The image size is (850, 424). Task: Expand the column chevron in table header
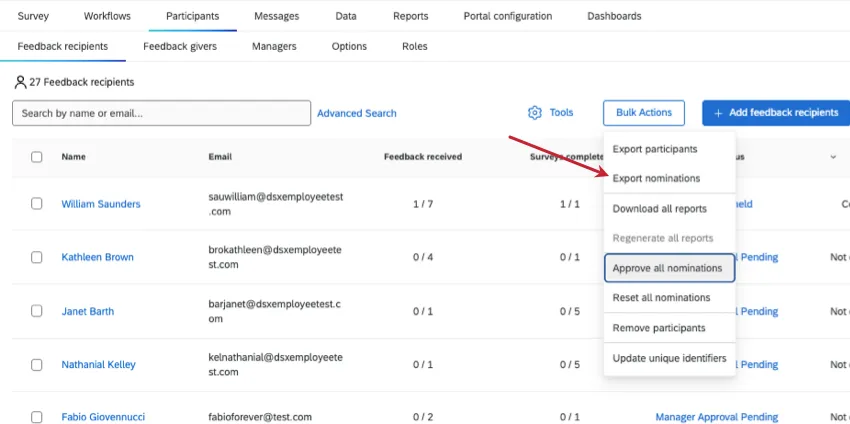pos(833,157)
